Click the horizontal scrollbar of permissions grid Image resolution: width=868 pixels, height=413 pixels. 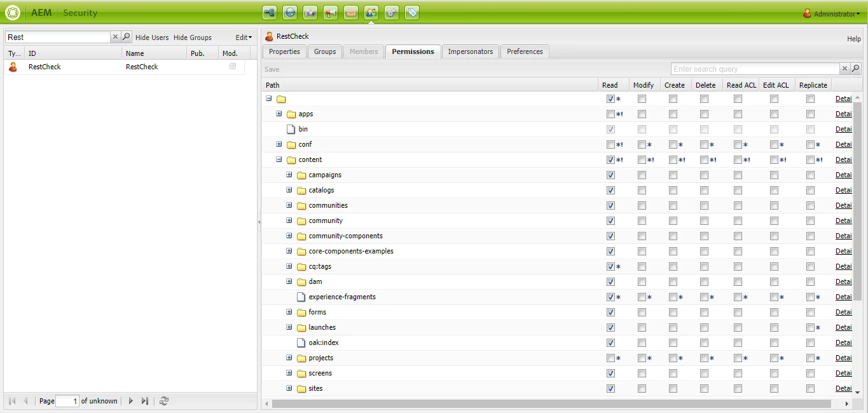coord(551,403)
